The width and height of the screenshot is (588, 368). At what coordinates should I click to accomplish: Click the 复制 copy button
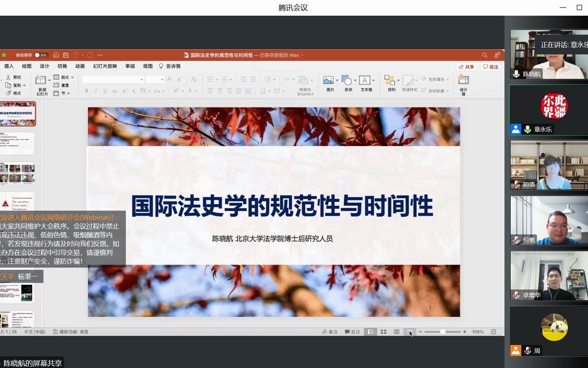[x=13, y=85]
